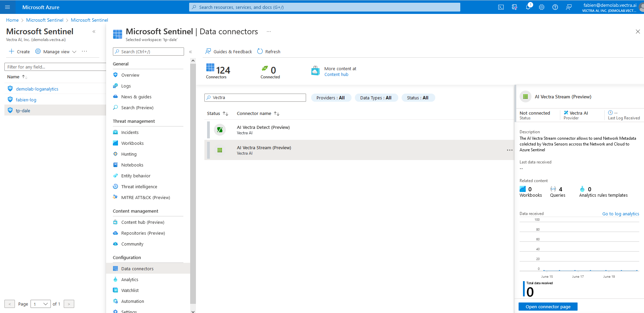
Task: Click the MITRE ATT&CK (Preview) icon
Action: click(116, 197)
